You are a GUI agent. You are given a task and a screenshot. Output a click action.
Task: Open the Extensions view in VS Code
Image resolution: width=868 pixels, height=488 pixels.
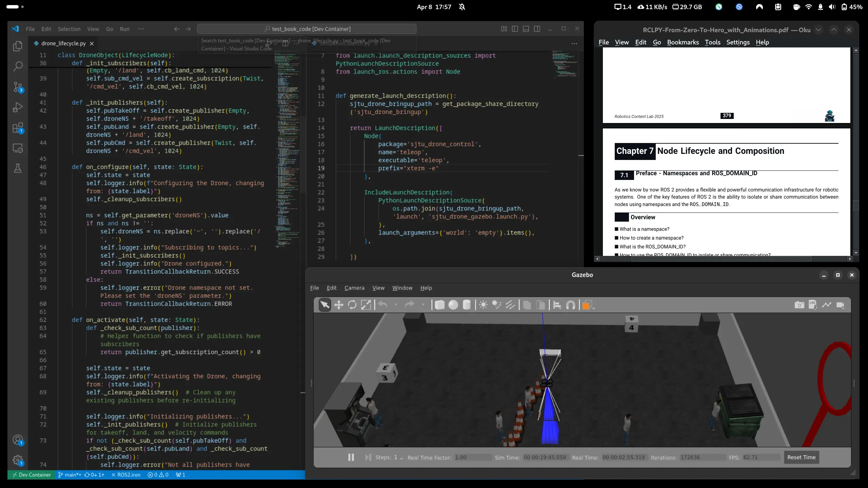pos(18,128)
